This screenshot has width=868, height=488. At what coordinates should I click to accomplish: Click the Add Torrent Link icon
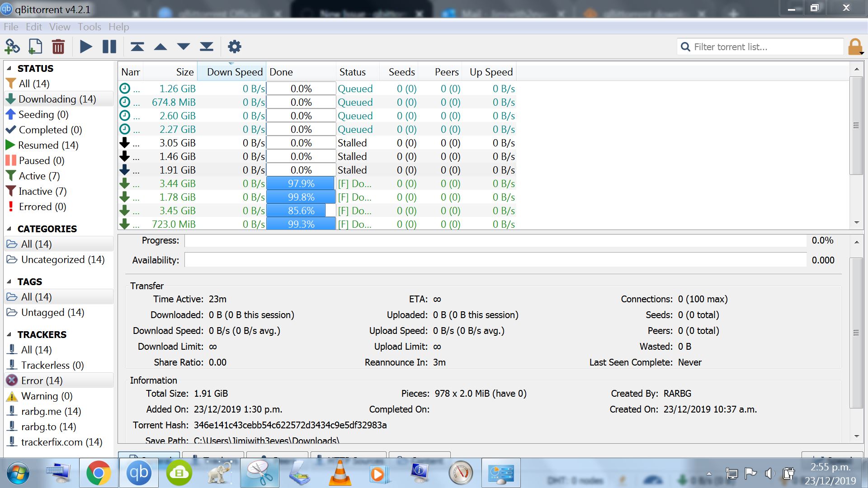point(12,47)
